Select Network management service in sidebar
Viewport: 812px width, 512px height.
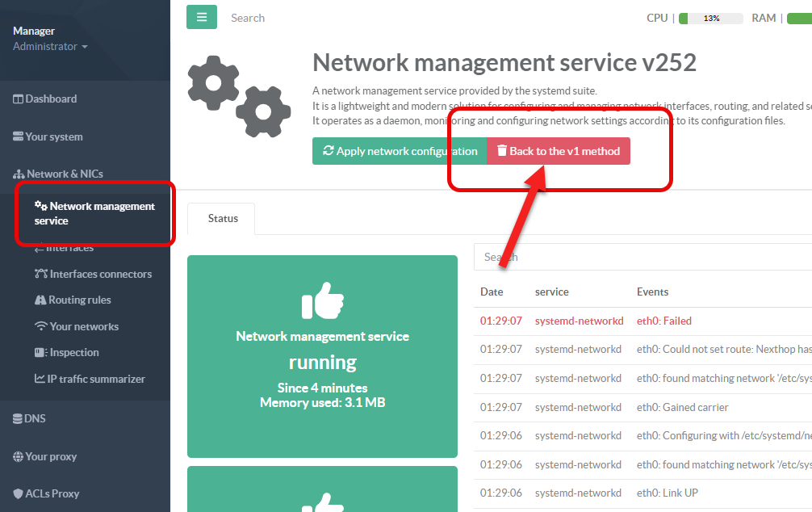pos(94,213)
